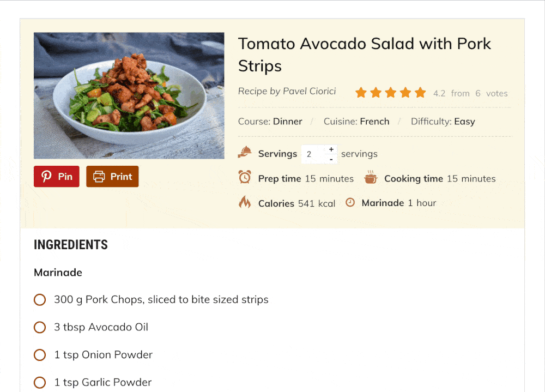
Task: Mark Onion Powder ingredient as done
Action: tap(40, 355)
